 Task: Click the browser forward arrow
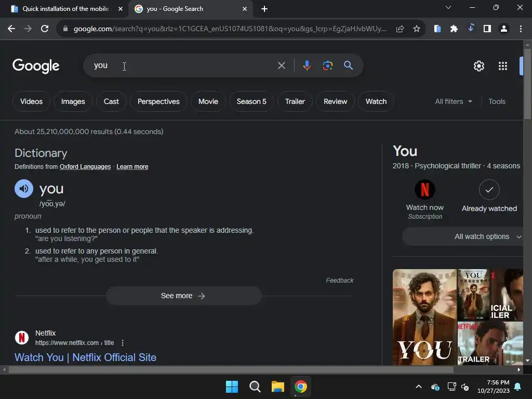pos(28,29)
